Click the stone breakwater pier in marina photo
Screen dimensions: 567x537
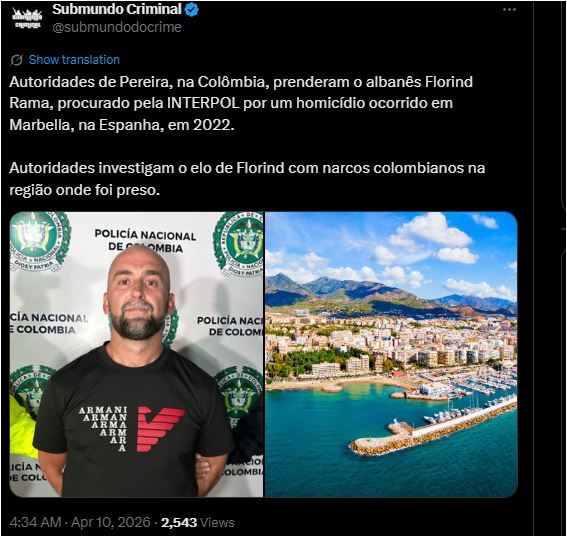434,429
